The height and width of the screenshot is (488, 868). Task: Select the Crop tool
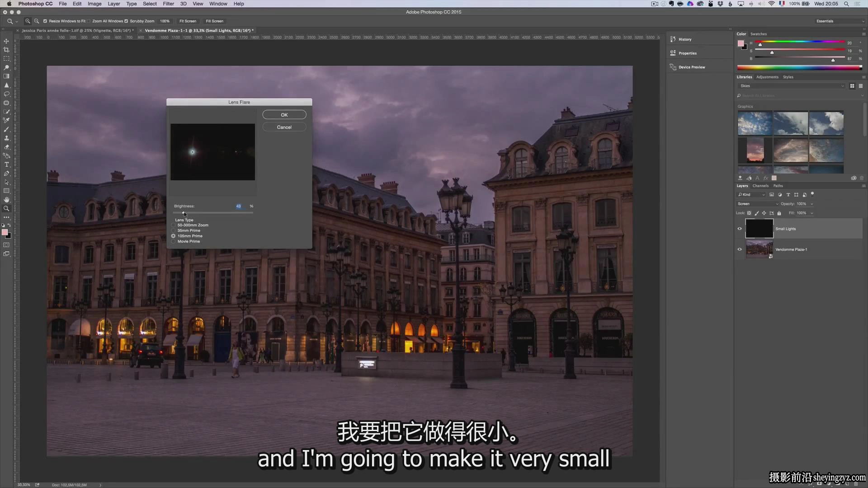coord(6,50)
